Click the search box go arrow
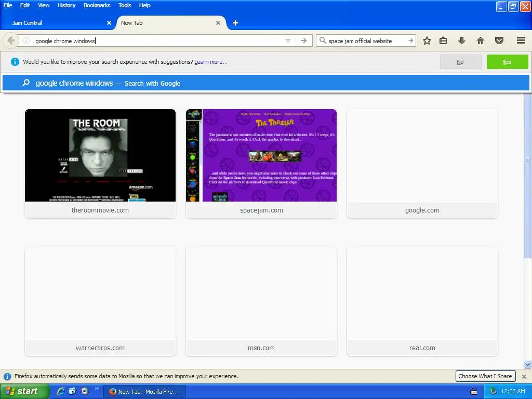The height and width of the screenshot is (399, 532). [410, 41]
